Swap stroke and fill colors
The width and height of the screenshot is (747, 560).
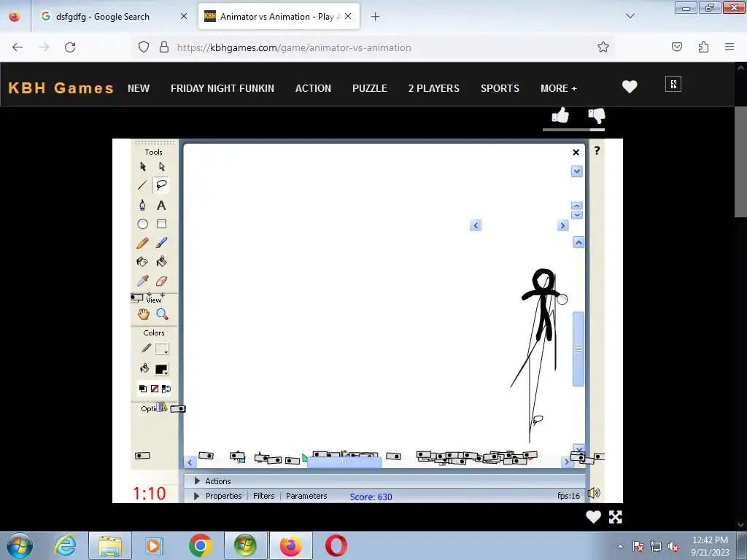coord(166,389)
